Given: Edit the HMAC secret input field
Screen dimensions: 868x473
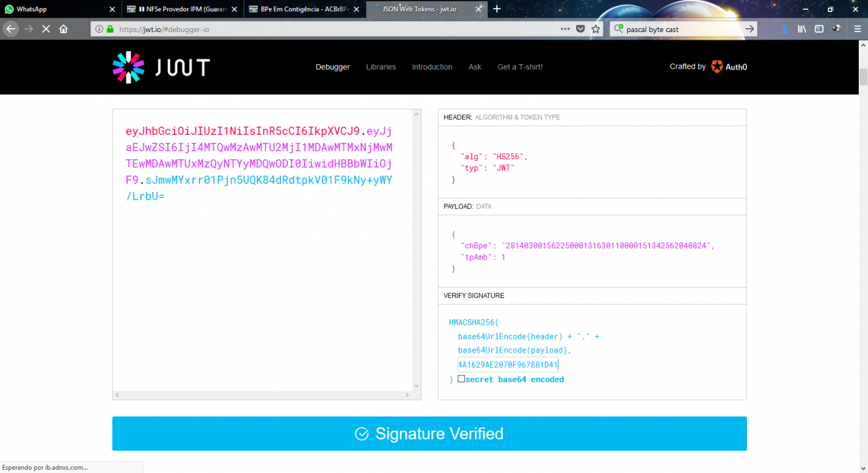Looking at the screenshot, I should [x=509, y=364].
